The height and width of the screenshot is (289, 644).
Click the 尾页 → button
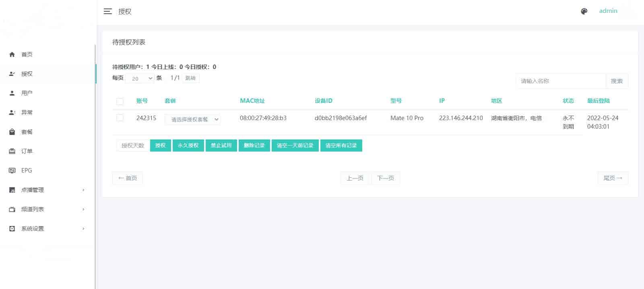[x=613, y=178]
